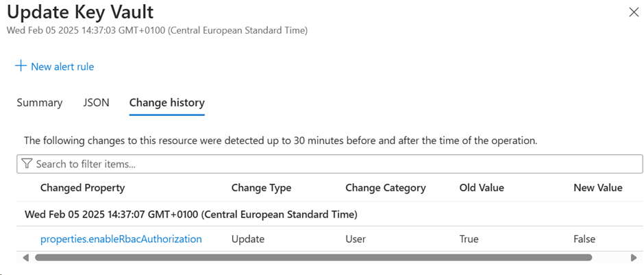Screen dimensions: 644x275
Task: Click the New Value column header
Action: (597, 188)
